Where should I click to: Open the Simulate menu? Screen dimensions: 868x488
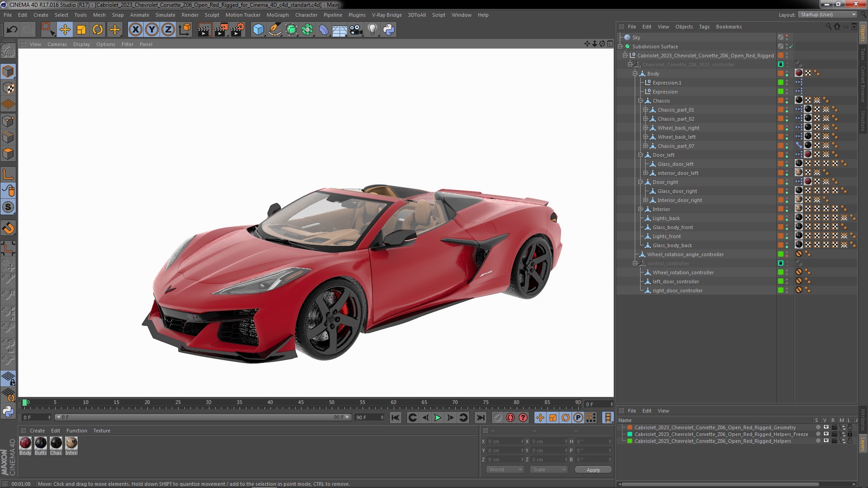(165, 15)
